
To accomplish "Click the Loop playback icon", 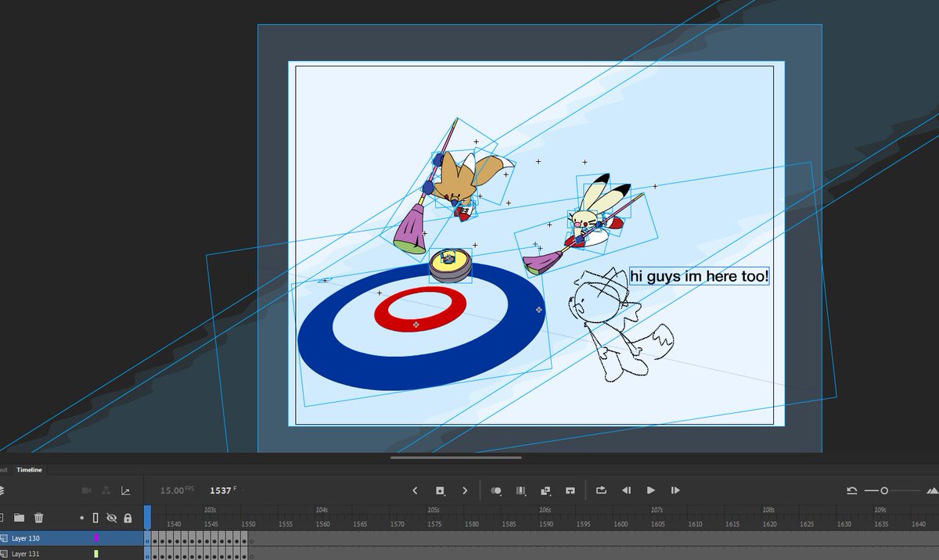I will point(600,490).
